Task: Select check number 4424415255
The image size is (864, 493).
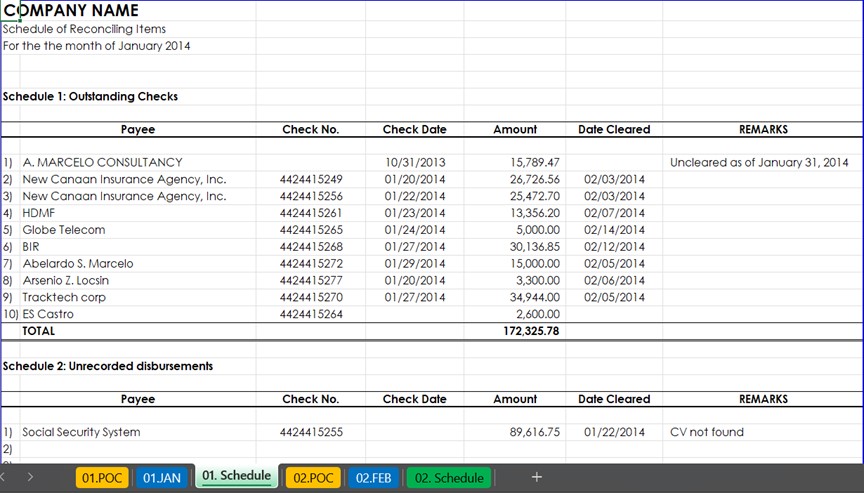Action: [x=311, y=432]
